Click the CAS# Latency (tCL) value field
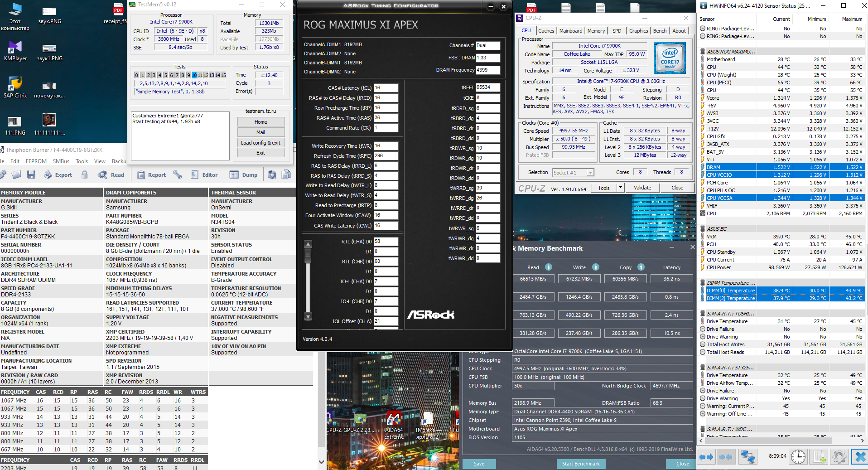The image size is (868, 470). point(386,88)
